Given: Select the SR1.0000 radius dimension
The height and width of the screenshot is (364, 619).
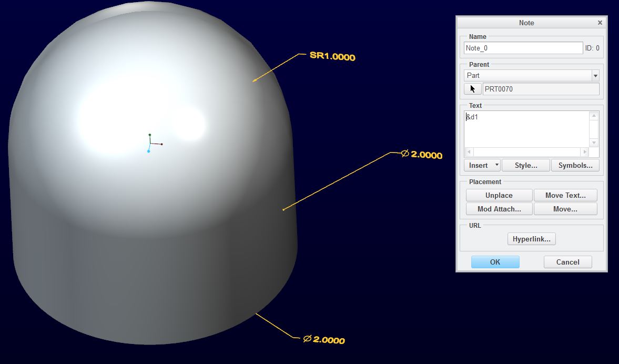Looking at the screenshot, I should [332, 56].
